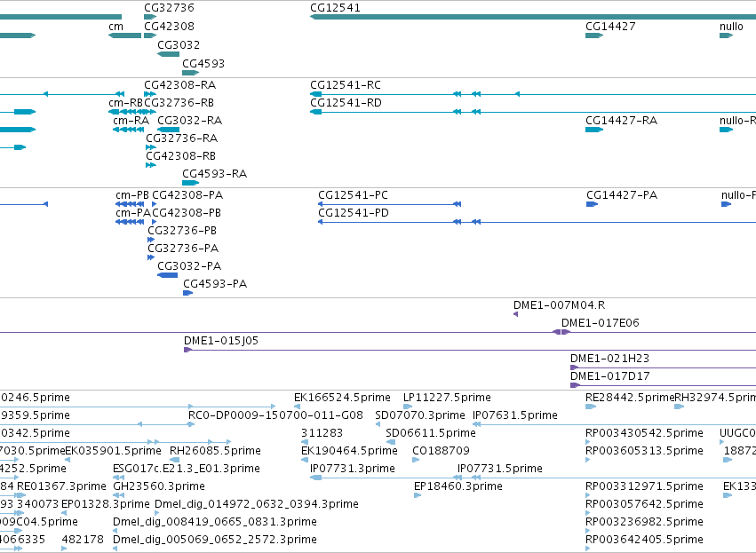Image resolution: width=756 pixels, height=553 pixels.
Task: Select the CG32736 gene label
Action: (169, 8)
